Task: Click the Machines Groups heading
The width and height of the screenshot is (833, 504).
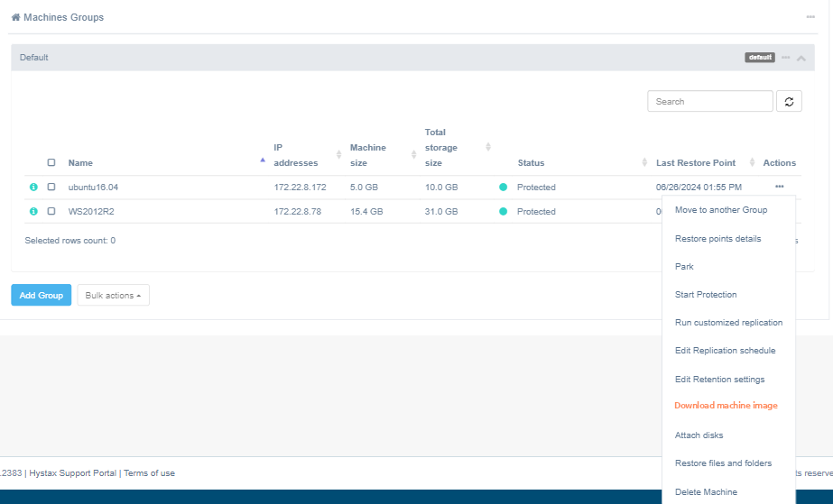Action: tap(64, 17)
